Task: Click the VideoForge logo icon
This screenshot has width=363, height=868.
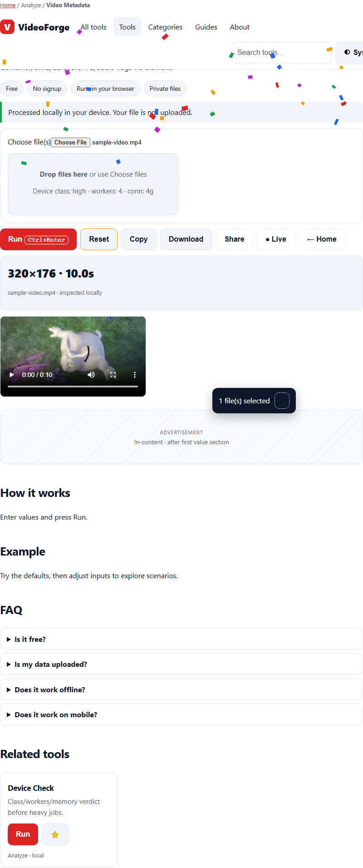Action: tap(7, 27)
